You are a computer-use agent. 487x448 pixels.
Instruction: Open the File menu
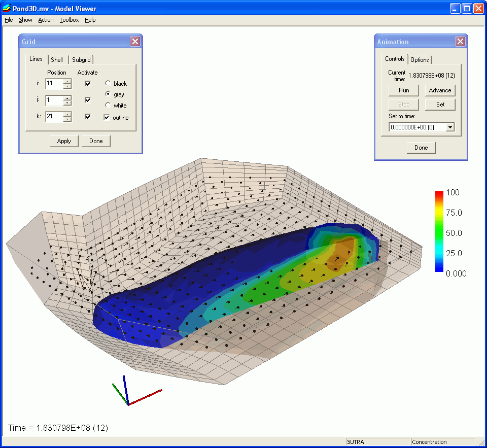[x=9, y=20]
